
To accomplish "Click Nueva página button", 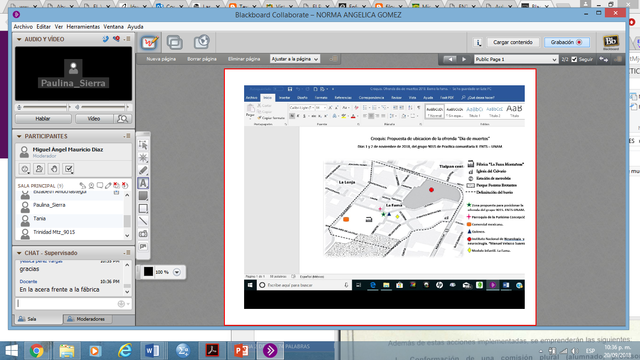I will tap(161, 59).
